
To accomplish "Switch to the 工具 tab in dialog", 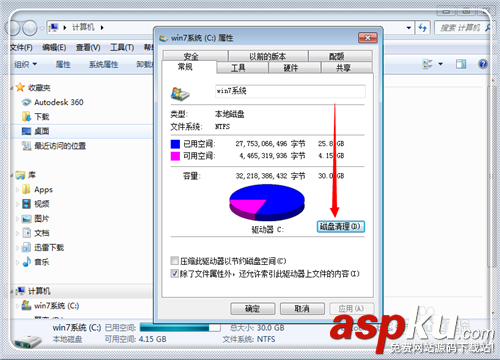I will click(242, 68).
